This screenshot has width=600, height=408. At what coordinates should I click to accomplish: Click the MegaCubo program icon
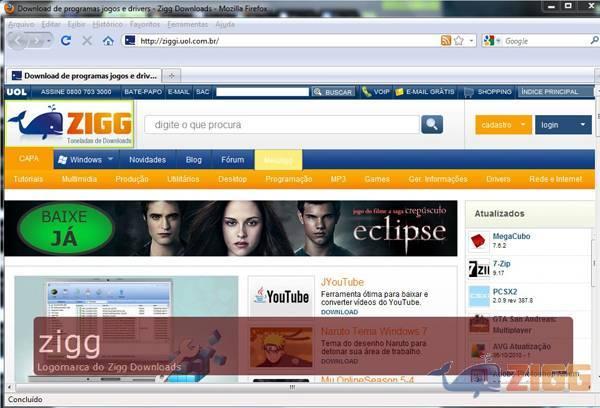479,240
